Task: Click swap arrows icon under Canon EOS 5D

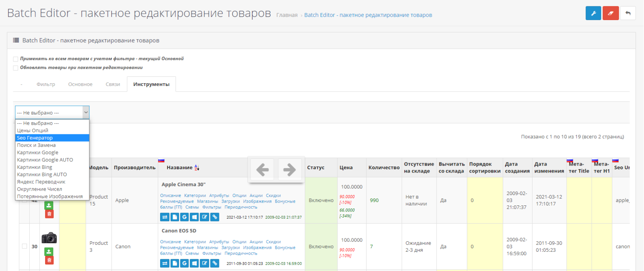Action: [165, 263]
